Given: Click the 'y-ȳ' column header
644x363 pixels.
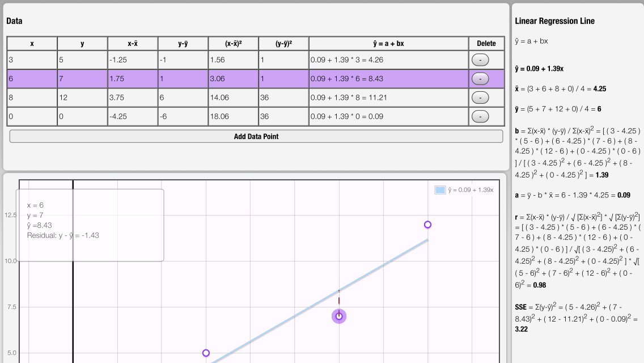Looking at the screenshot, I should [183, 44].
